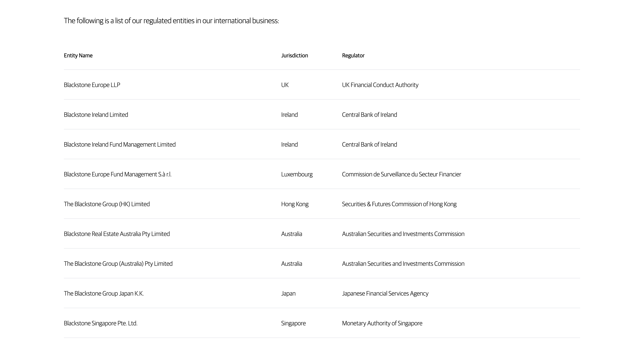Viewport: 644px width, 360px height.
Task: Click Blackstone Europe Fund Management S.à r.l.
Action: click(117, 175)
